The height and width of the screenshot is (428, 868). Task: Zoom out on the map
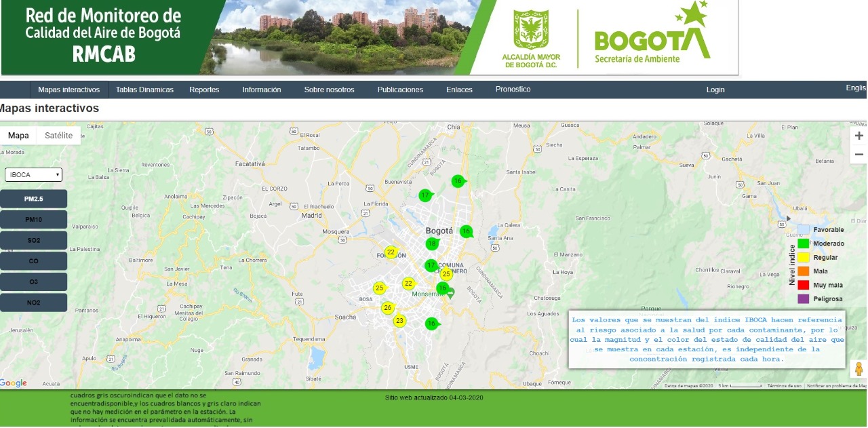coord(859,155)
